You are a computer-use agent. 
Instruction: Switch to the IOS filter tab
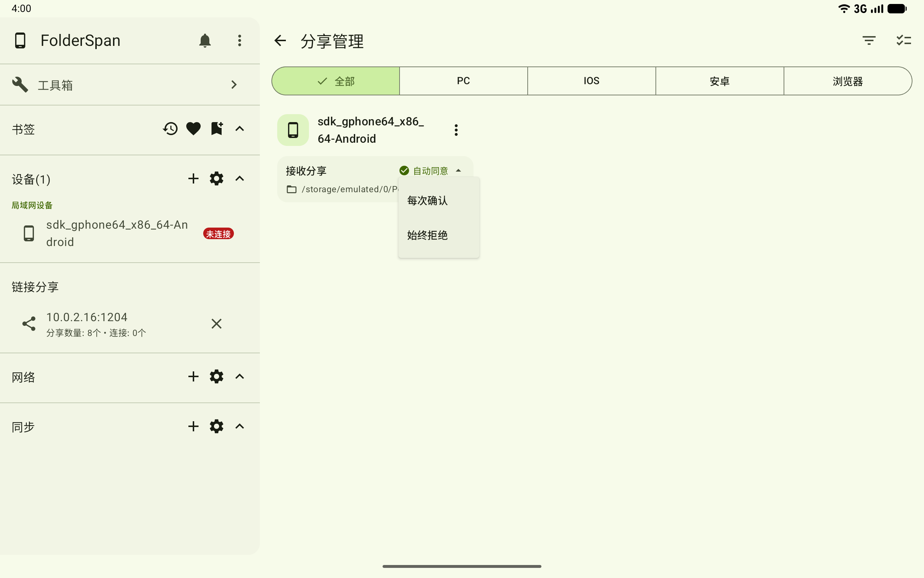pyautogui.click(x=592, y=81)
